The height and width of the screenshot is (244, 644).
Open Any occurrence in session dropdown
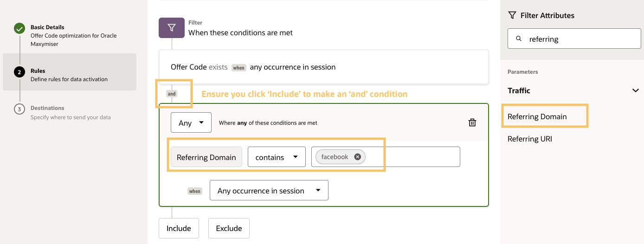pos(269,190)
